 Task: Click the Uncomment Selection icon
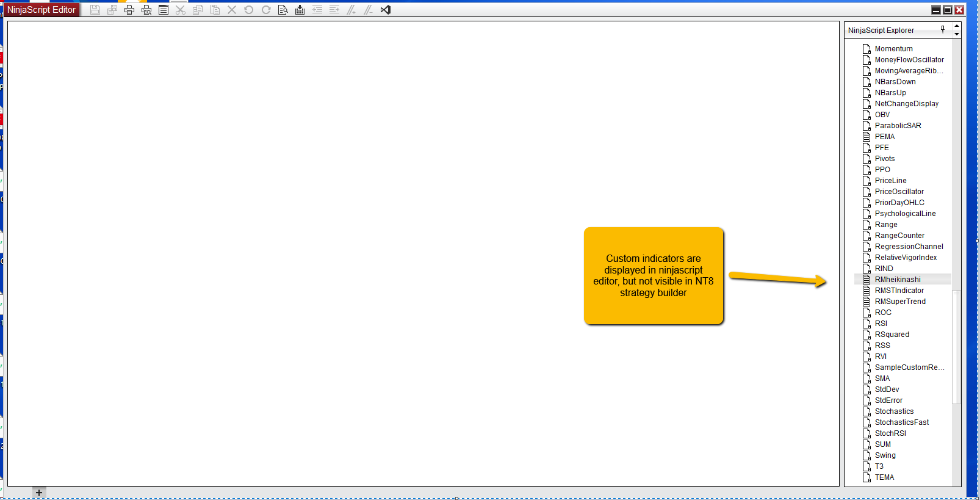tap(369, 10)
